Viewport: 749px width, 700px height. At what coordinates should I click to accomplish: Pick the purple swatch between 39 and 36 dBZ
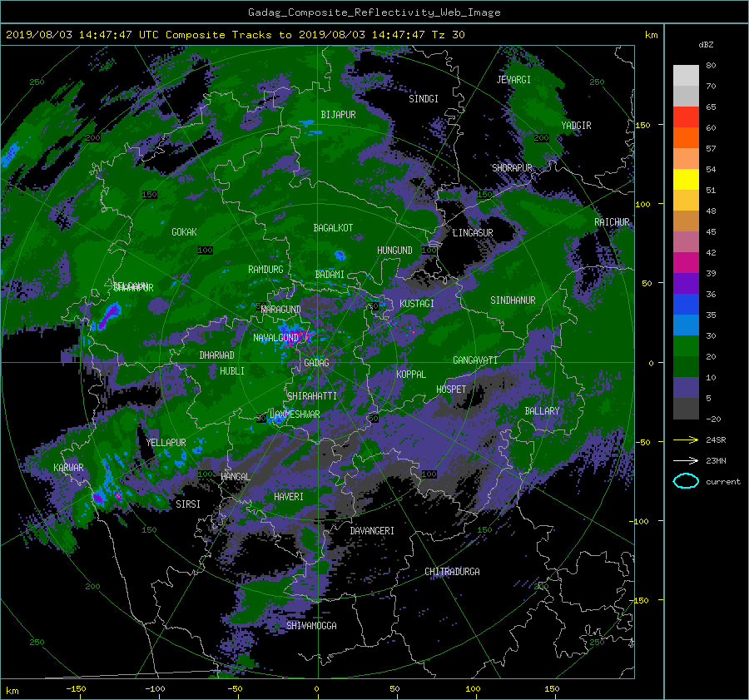686,284
